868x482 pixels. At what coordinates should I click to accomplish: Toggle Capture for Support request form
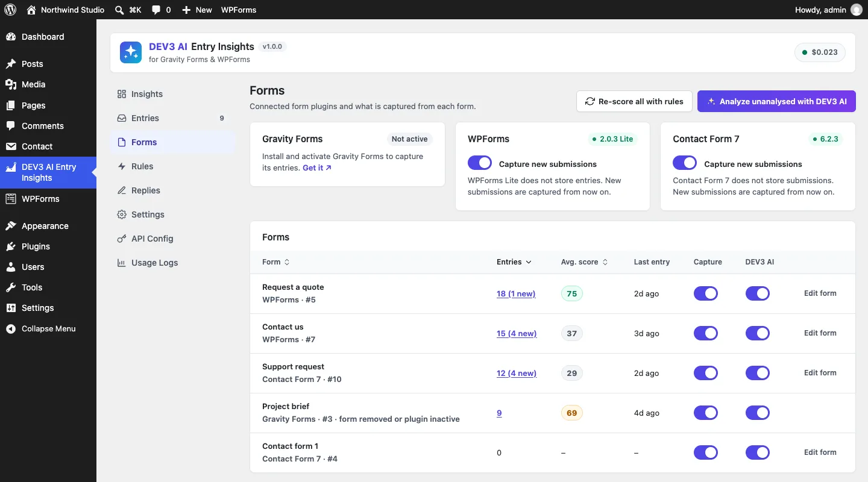click(x=706, y=373)
